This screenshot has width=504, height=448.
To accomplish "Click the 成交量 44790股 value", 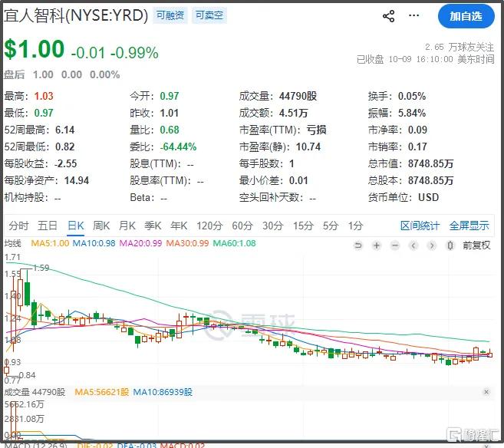I will click(x=298, y=96).
